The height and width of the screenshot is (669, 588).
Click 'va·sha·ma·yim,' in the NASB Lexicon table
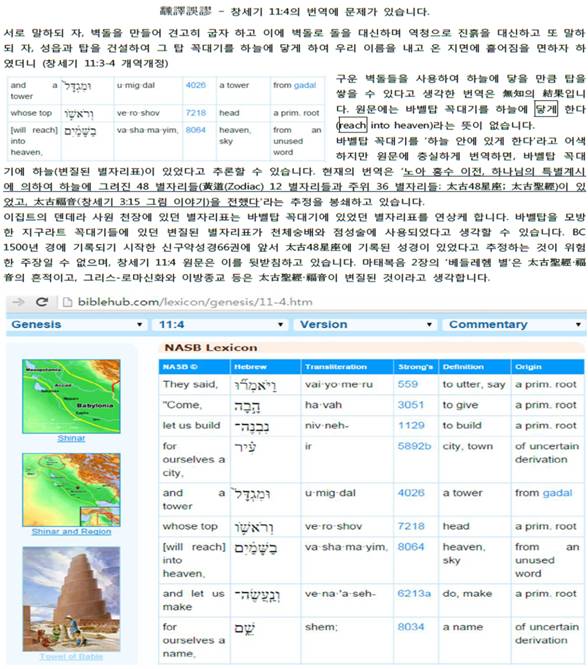click(x=346, y=547)
